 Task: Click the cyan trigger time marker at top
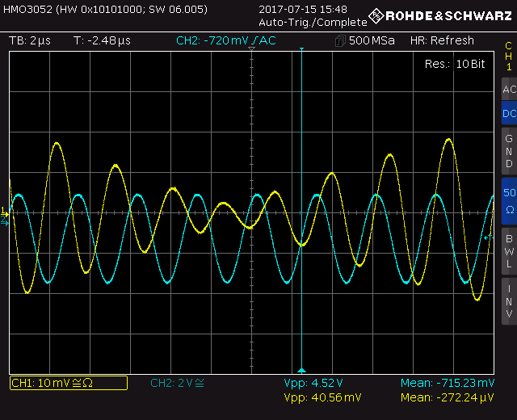pyautogui.click(x=301, y=51)
